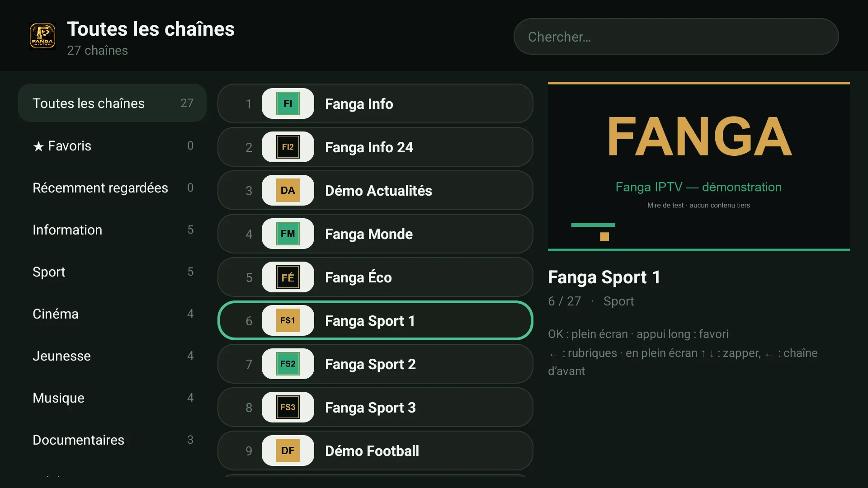Click the FM logo of Fanga Monde
The width and height of the screenshot is (868, 488).
click(288, 234)
